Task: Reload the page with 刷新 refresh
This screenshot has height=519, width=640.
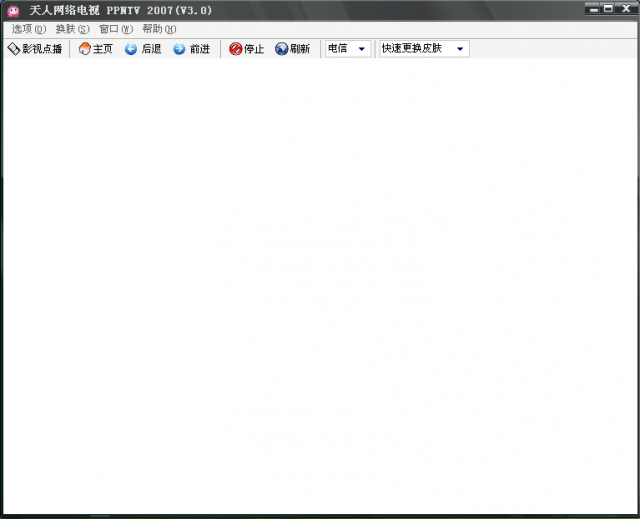Action: point(292,49)
